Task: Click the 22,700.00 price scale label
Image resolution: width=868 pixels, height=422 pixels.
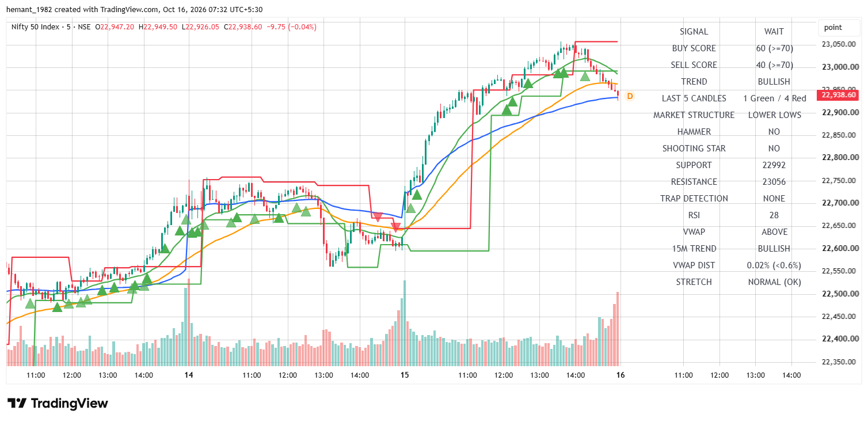Action: (x=841, y=203)
